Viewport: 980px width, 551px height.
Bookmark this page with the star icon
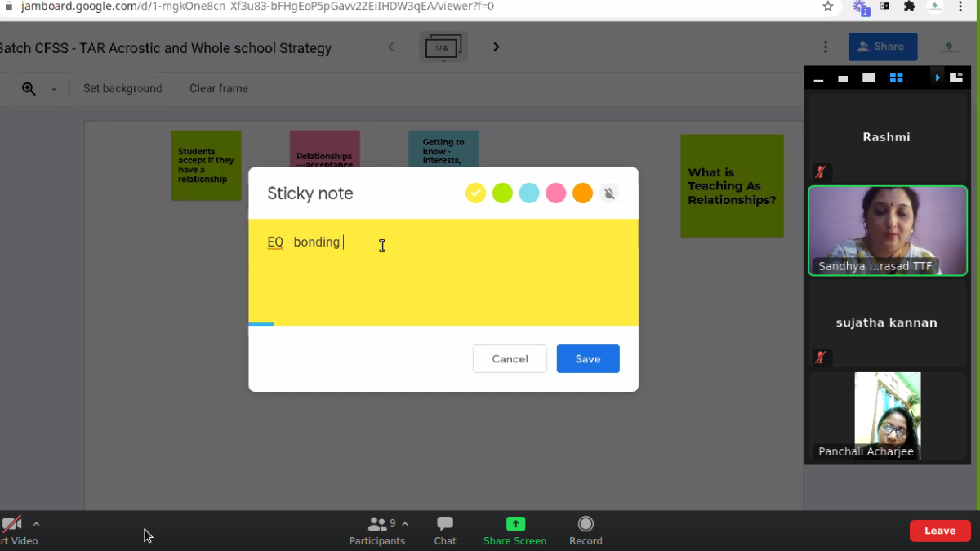[828, 7]
